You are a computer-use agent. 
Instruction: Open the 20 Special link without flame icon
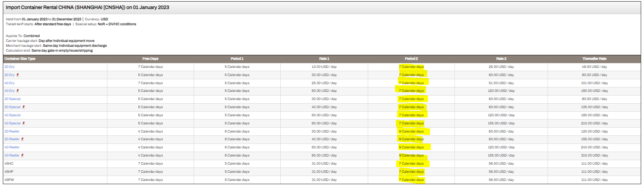[13, 99]
